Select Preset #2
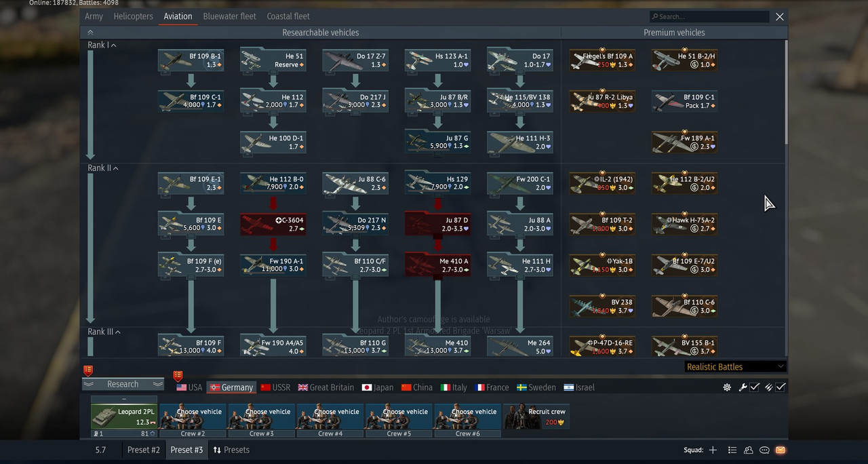Image resolution: width=868 pixels, height=464 pixels. click(144, 450)
